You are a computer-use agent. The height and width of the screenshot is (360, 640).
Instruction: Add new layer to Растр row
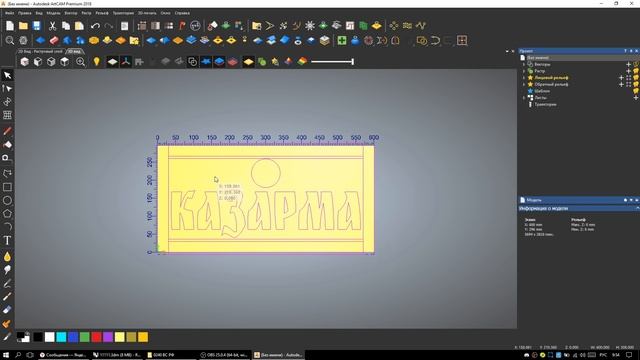pyautogui.click(x=629, y=71)
